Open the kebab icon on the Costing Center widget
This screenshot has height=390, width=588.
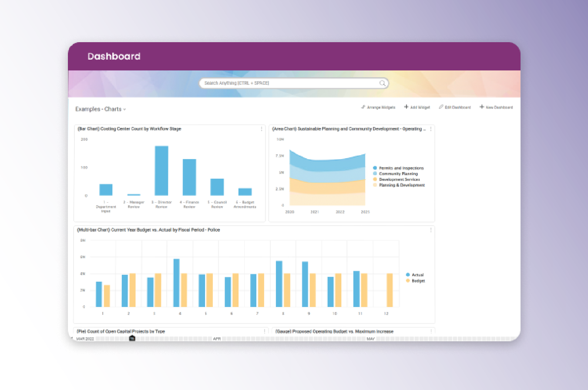[x=261, y=129]
